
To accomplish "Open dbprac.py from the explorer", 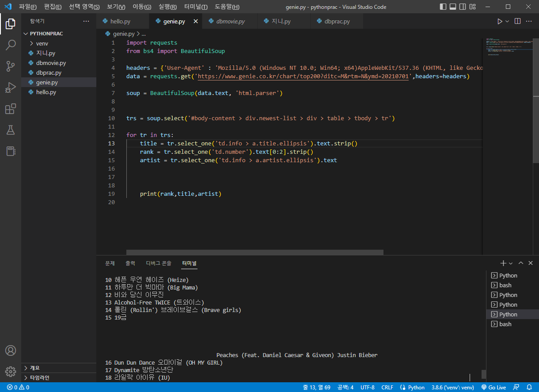I will pos(59,72).
